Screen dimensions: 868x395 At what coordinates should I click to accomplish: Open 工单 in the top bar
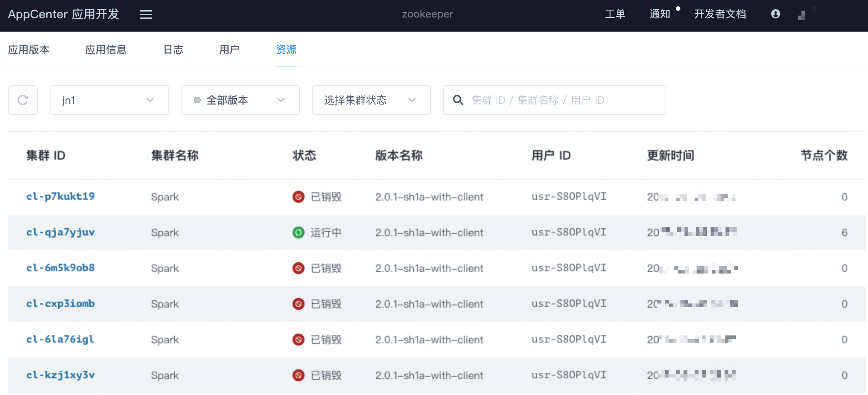coord(615,14)
